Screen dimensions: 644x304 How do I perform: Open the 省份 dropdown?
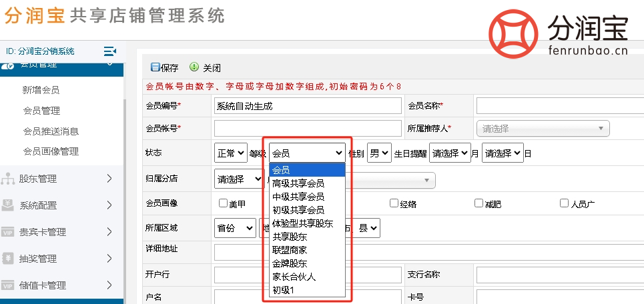tap(235, 228)
